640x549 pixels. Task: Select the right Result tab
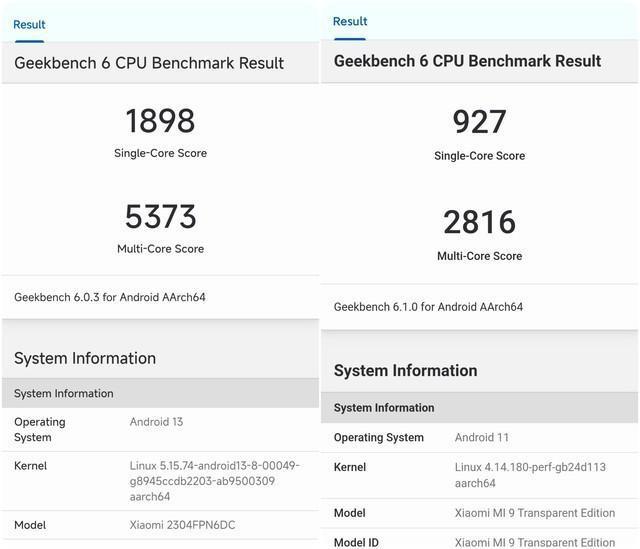[x=350, y=21]
